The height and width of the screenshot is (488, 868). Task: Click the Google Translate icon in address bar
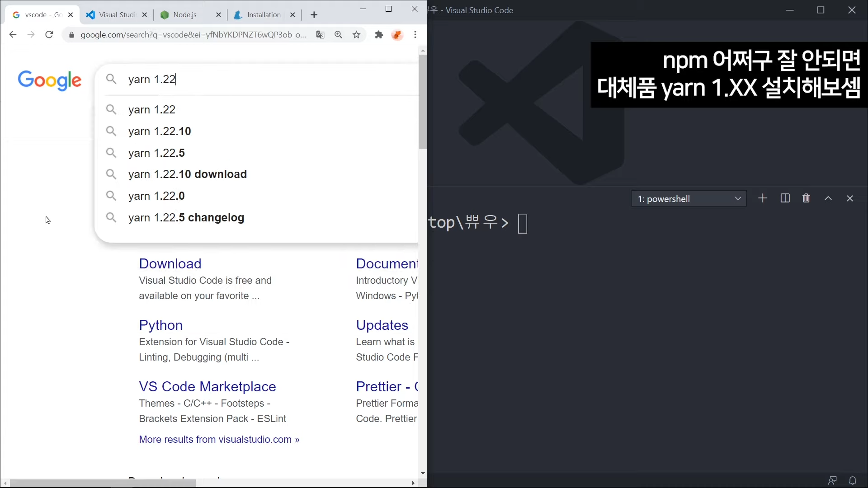point(320,35)
